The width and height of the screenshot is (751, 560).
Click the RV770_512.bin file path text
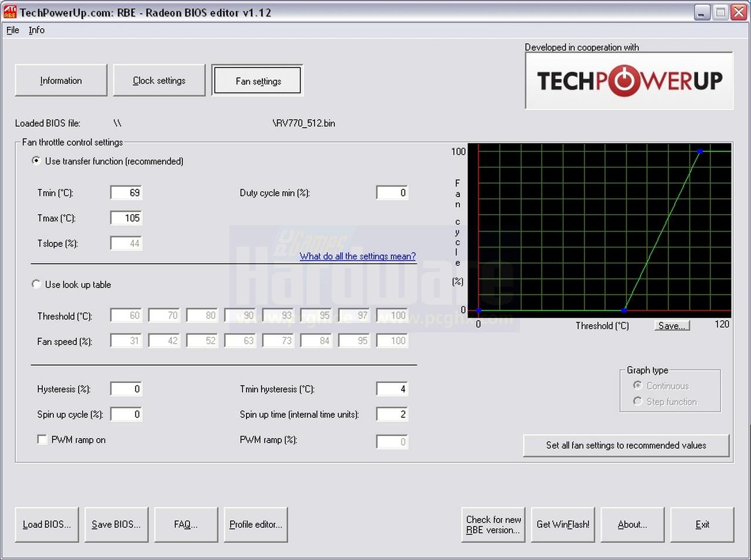pos(304,123)
